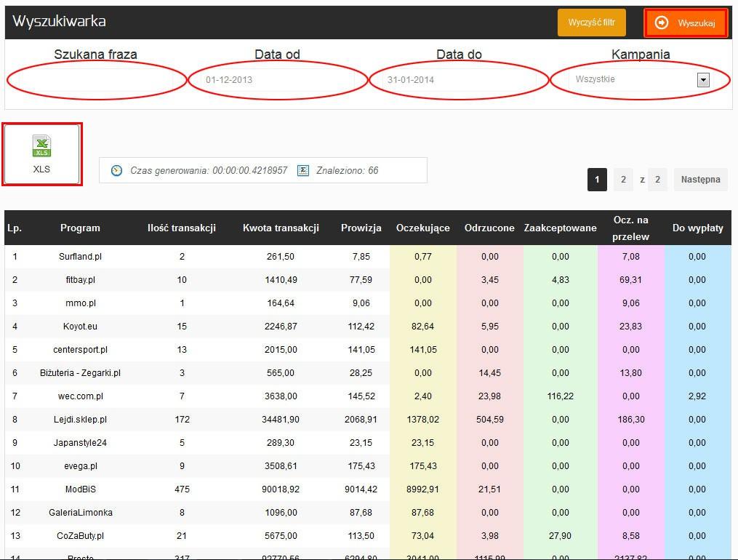Select the Japanstyle24 program cell

tap(80, 443)
